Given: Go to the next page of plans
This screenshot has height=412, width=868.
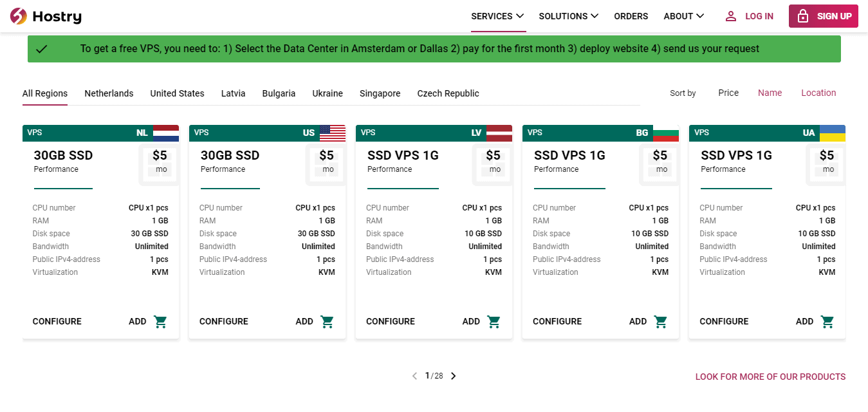Looking at the screenshot, I should point(453,376).
